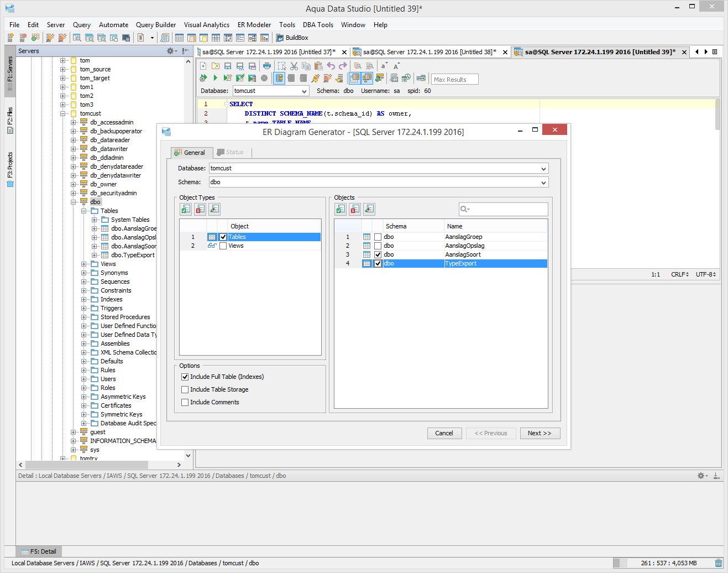Click the Objects search filter field

507,209
